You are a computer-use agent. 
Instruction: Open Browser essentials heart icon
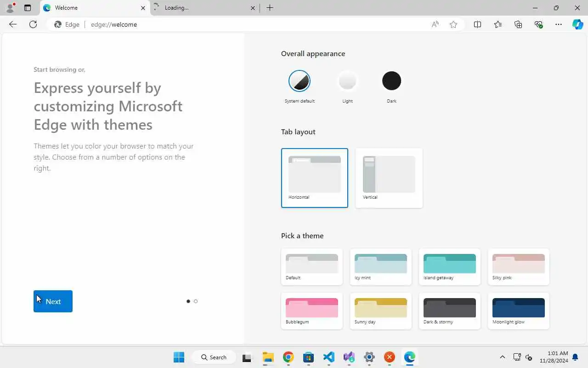538,24
